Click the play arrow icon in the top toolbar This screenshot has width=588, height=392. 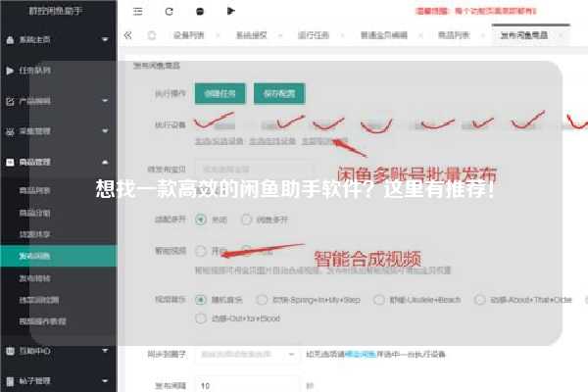[x=230, y=11]
